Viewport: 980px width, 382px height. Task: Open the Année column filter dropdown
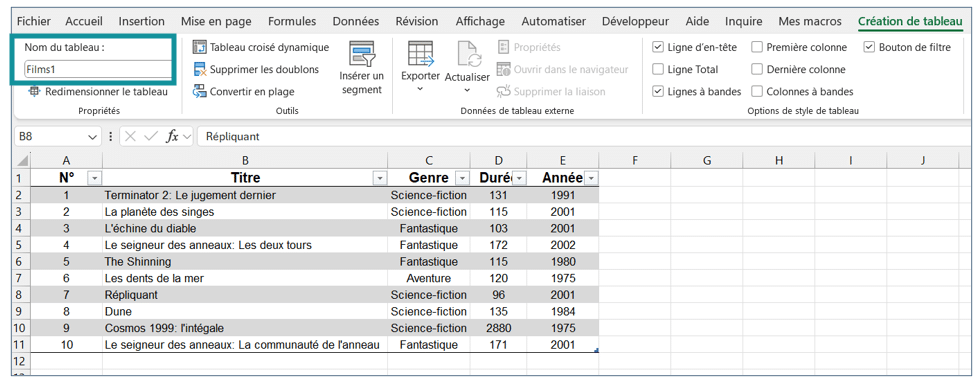coord(591,179)
